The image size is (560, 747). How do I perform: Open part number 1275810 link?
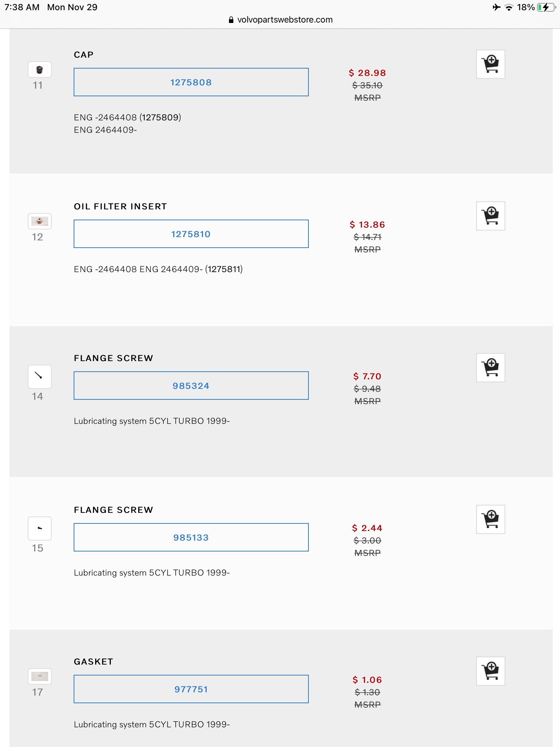tap(191, 234)
